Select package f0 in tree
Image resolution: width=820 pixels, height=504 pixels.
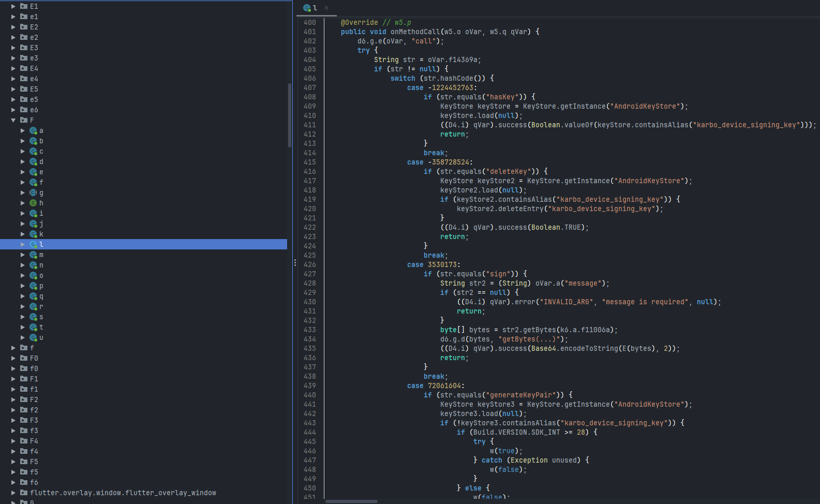(x=34, y=368)
